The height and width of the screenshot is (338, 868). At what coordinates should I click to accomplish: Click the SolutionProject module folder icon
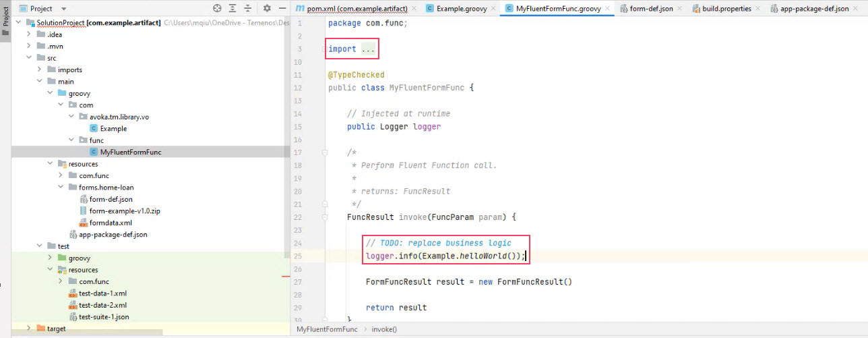point(30,22)
